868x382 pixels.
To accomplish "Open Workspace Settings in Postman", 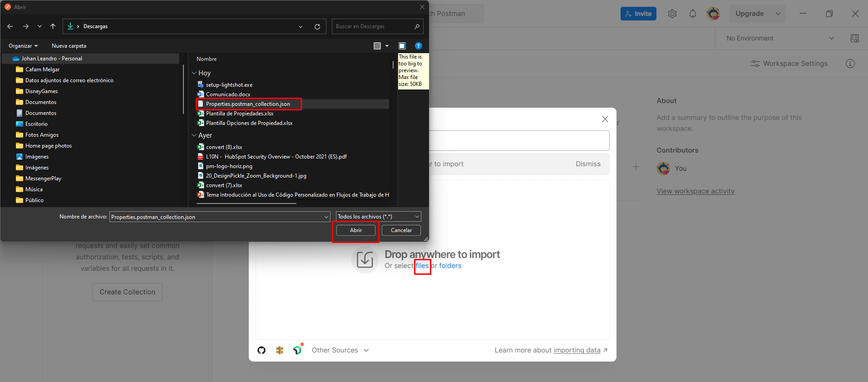I will point(789,64).
